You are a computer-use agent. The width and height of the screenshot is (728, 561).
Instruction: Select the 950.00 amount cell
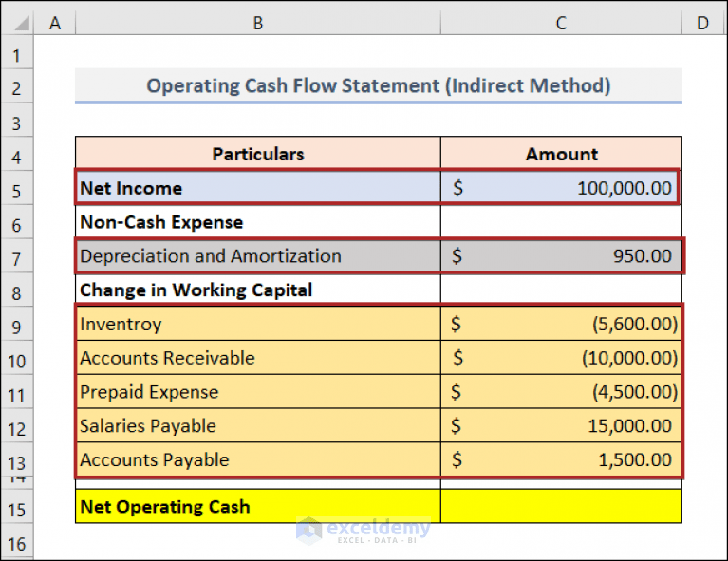click(561, 255)
